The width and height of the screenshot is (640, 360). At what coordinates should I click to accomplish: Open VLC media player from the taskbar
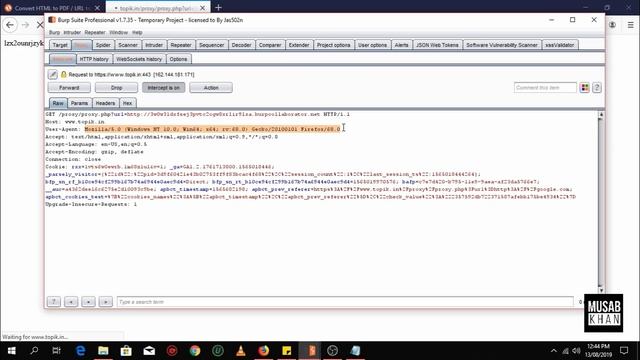[241, 351]
